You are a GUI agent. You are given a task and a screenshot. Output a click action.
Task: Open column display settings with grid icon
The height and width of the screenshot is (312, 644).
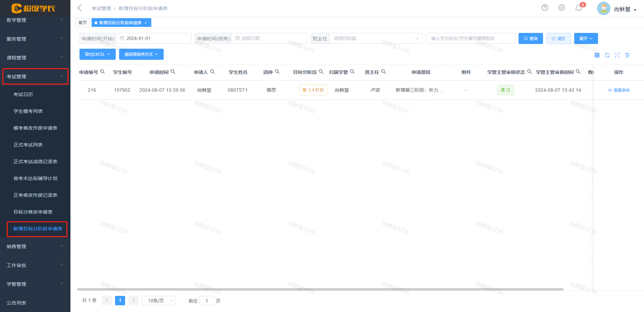point(597,55)
